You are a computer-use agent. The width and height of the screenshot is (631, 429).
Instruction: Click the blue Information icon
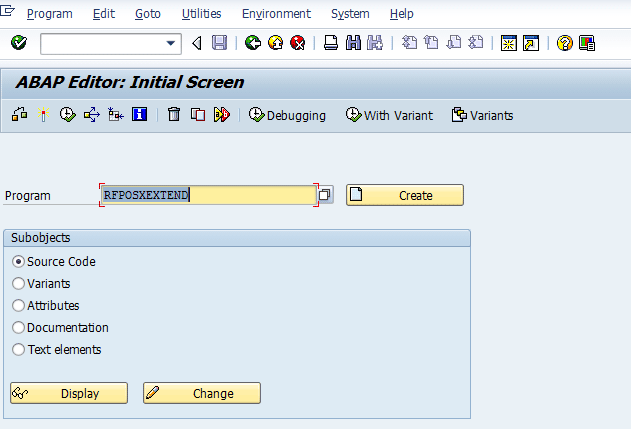click(x=139, y=115)
